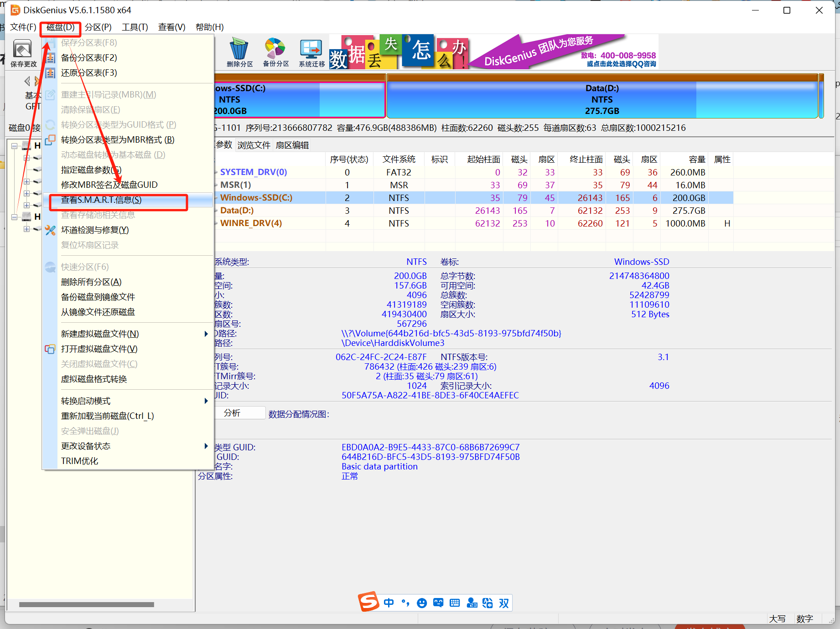
Task: Select Data(D:) row in partition table
Action: pos(473,211)
